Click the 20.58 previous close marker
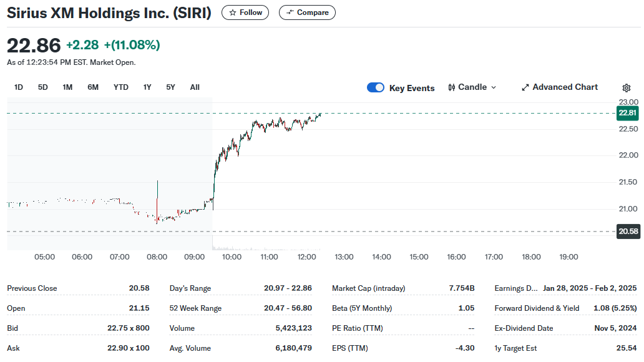This screenshot has width=644, height=362. pos(627,232)
